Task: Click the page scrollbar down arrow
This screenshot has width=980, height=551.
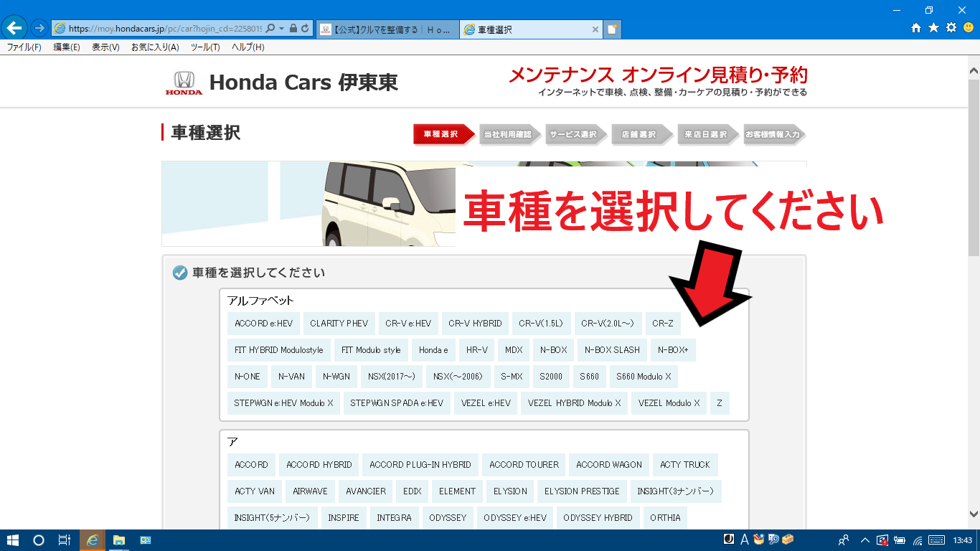Action: click(x=974, y=514)
